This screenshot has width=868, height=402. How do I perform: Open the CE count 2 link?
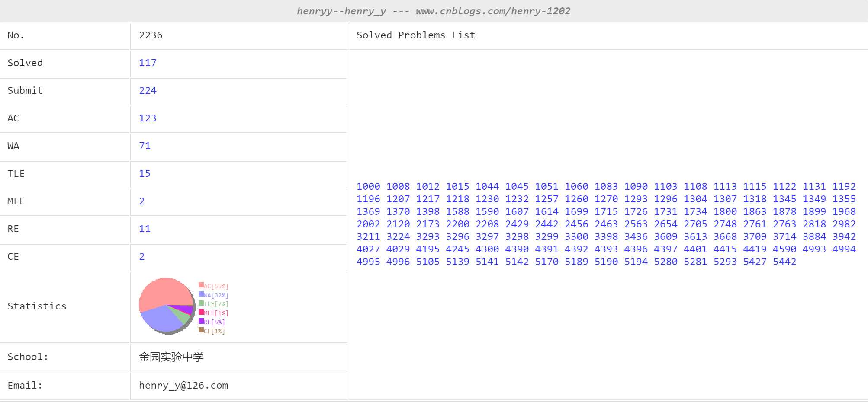pyautogui.click(x=142, y=257)
